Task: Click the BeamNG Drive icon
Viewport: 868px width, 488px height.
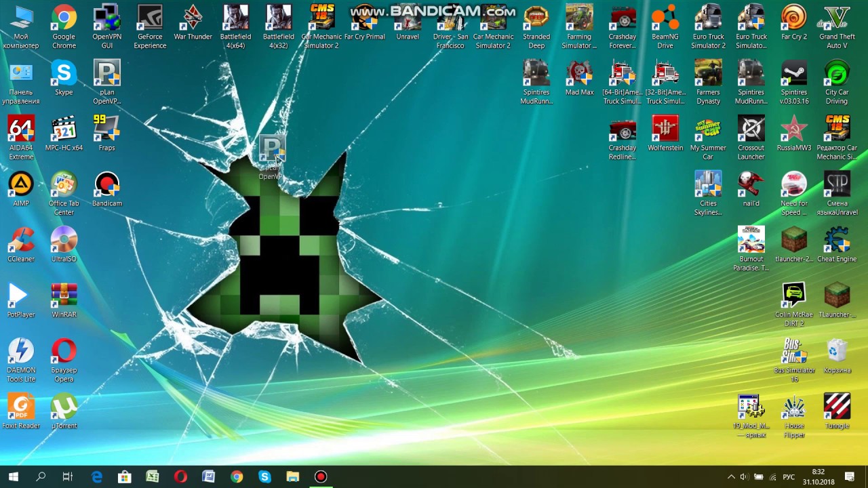Action: pos(665,26)
